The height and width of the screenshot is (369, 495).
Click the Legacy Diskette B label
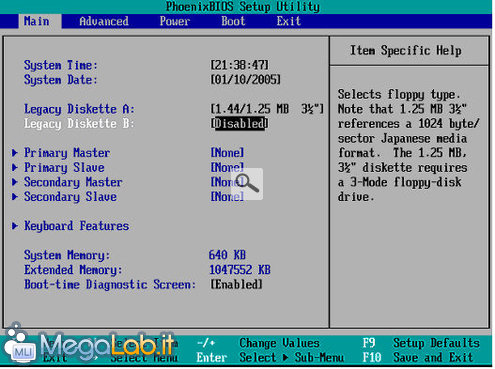click(79, 124)
